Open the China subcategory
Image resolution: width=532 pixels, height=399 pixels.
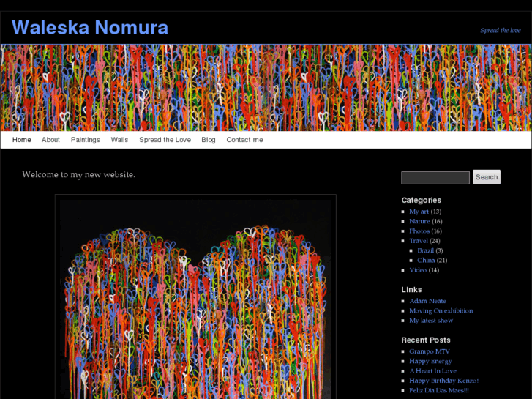tap(426, 261)
